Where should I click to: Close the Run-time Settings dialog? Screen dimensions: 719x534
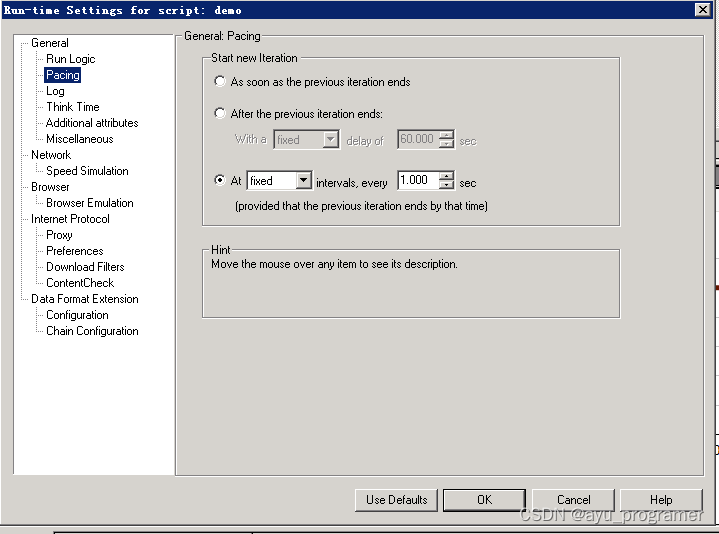(x=702, y=10)
